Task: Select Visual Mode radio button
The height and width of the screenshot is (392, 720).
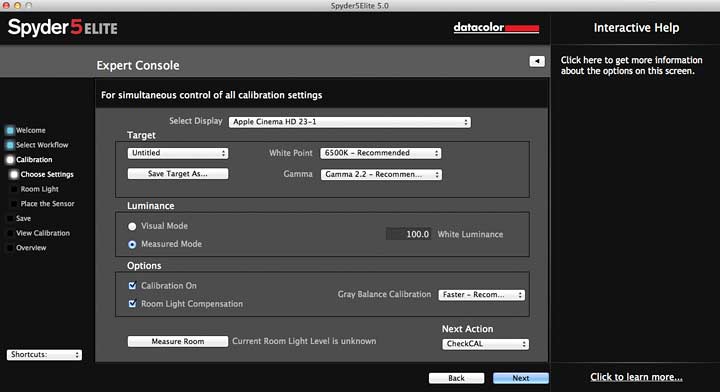Action: (132, 226)
